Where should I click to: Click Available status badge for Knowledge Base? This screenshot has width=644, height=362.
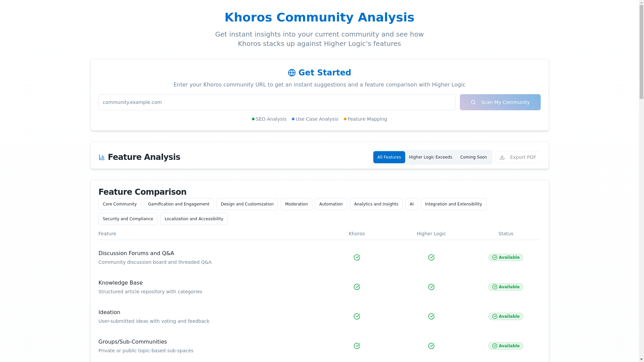point(505,287)
